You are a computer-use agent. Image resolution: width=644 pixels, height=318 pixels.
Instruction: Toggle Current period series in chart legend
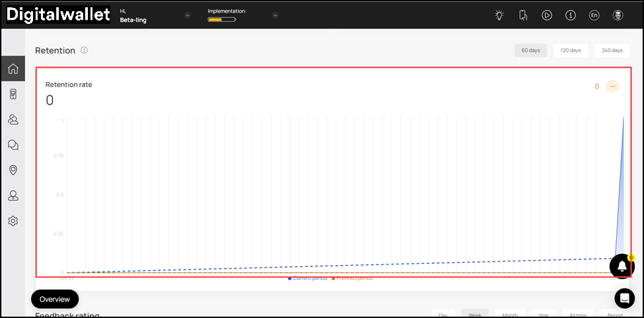308,278
